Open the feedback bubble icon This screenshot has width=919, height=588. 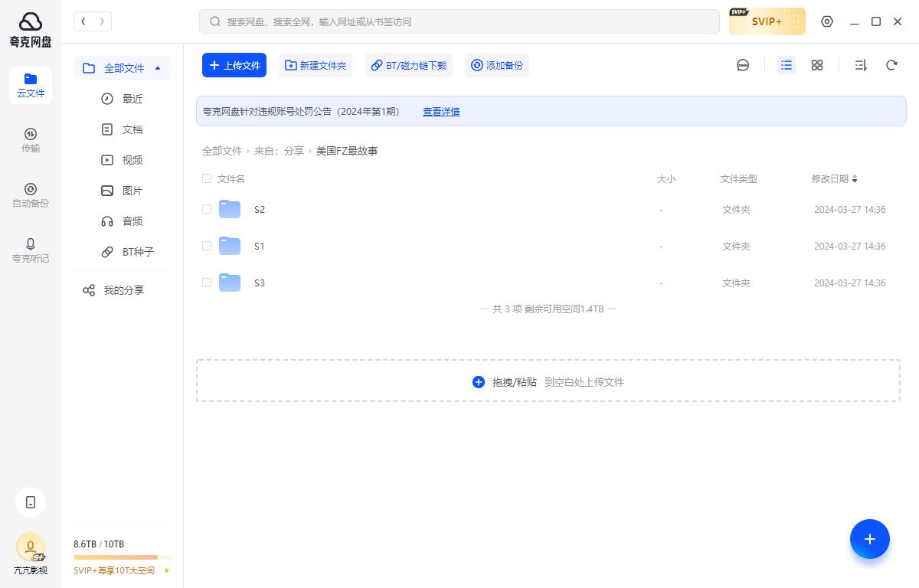(743, 65)
